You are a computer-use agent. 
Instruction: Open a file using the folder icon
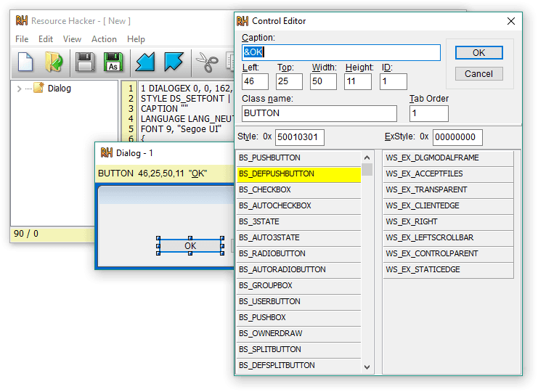(x=54, y=62)
